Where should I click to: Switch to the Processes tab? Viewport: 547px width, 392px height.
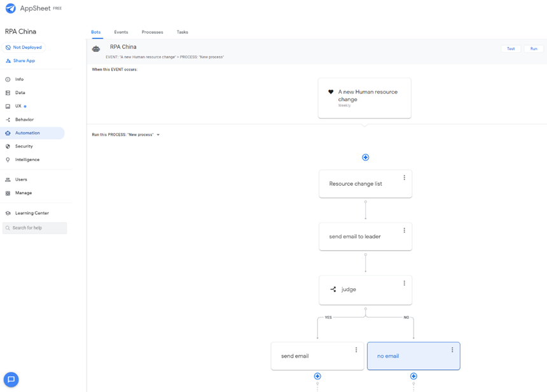pyautogui.click(x=153, y=32)
